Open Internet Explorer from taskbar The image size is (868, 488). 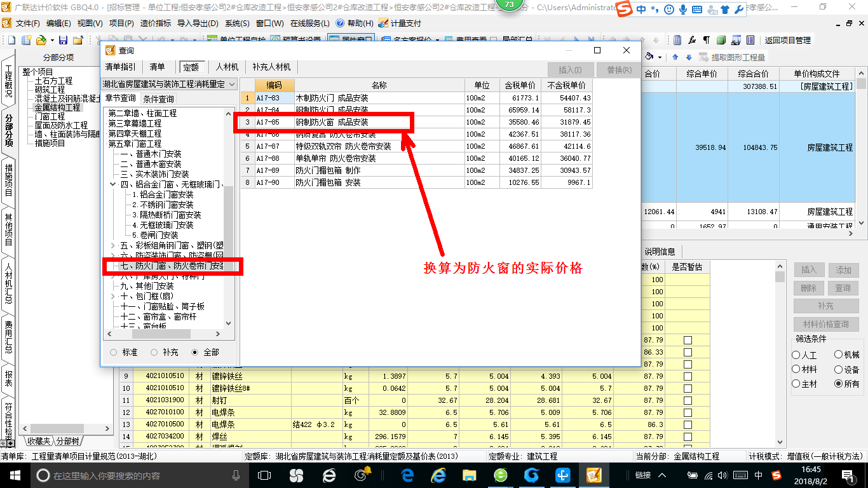438,475
